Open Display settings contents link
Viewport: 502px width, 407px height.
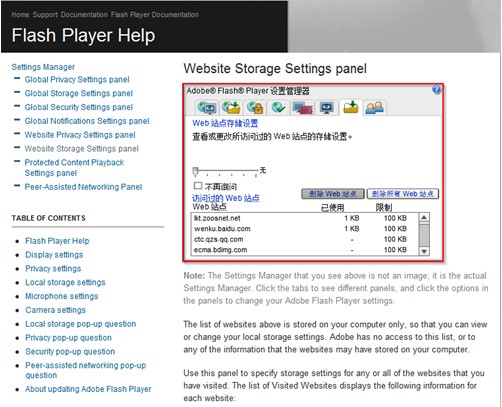[54, 255]
